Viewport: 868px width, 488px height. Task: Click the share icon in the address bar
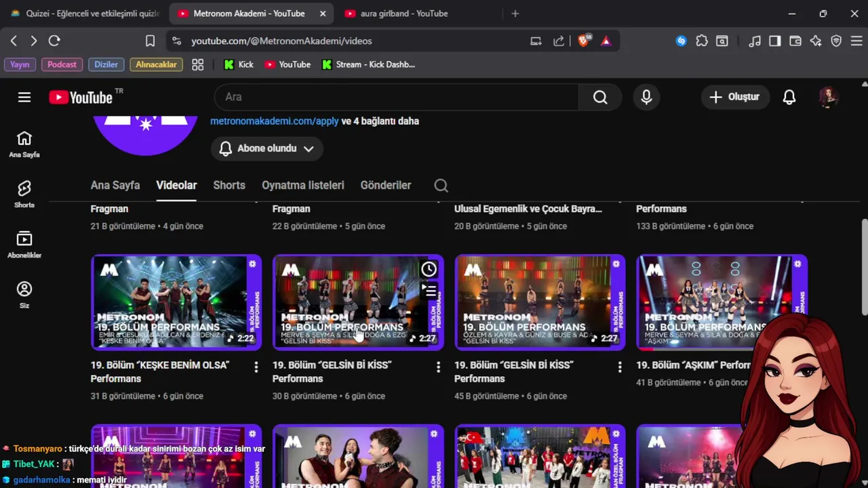coord(559,41)
